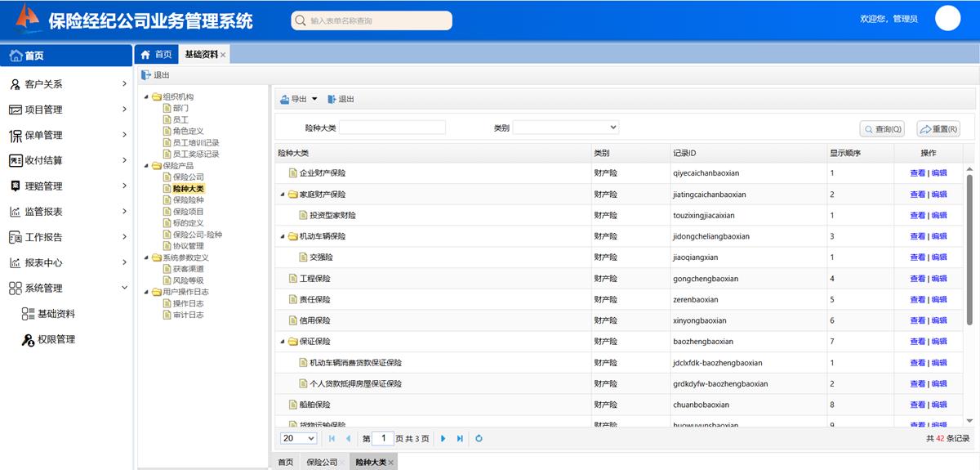Collapse the 用户操作日志 tree node
Image resolution: width=980 pixels, height=470 pixels.
(x=146, y=292)
